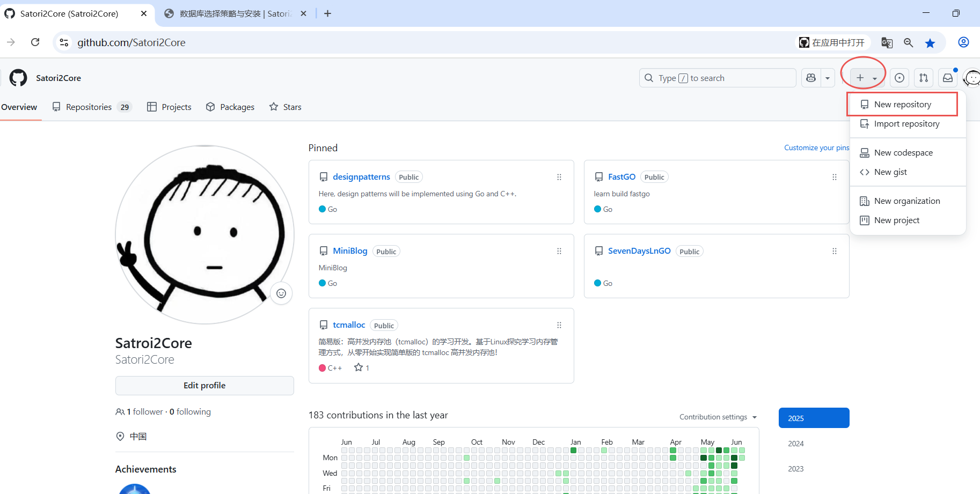Open the 1 follower link

click(x=145, y=411)
